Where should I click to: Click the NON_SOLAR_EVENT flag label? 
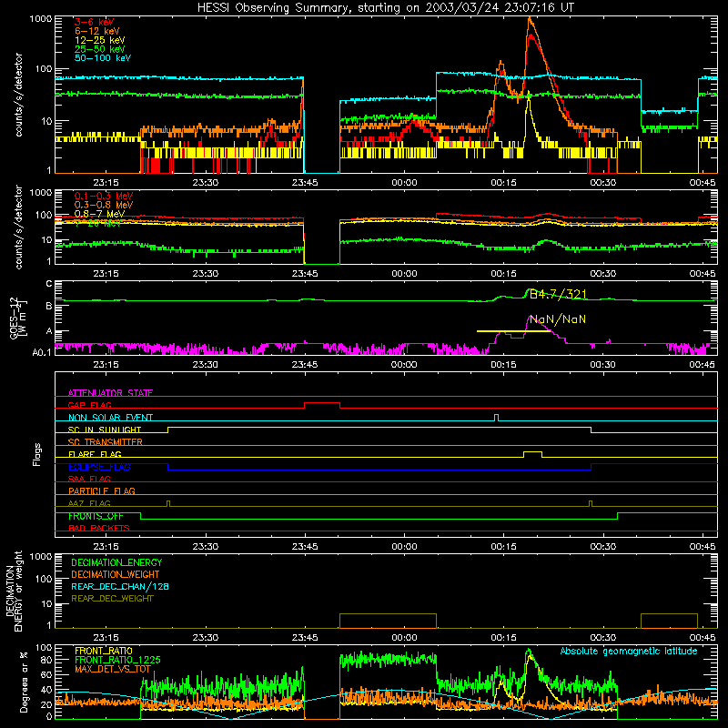click(110, 418)
